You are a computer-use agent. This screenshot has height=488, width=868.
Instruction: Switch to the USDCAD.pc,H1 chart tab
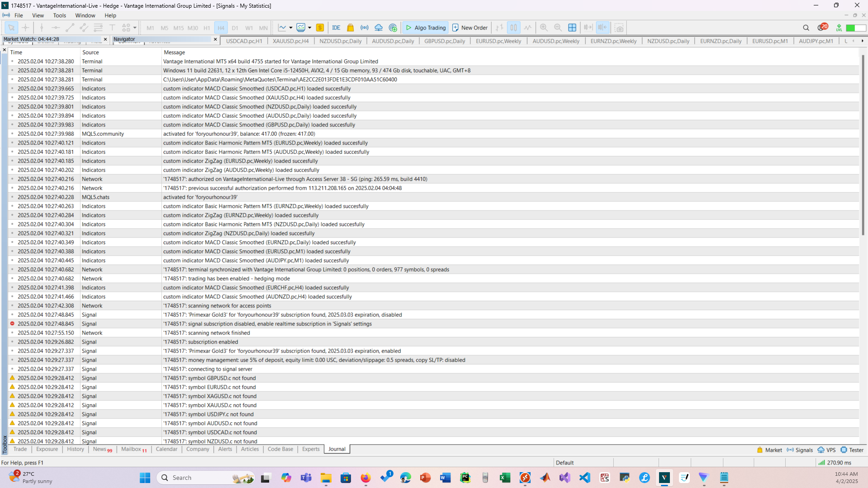click(244, 41)
